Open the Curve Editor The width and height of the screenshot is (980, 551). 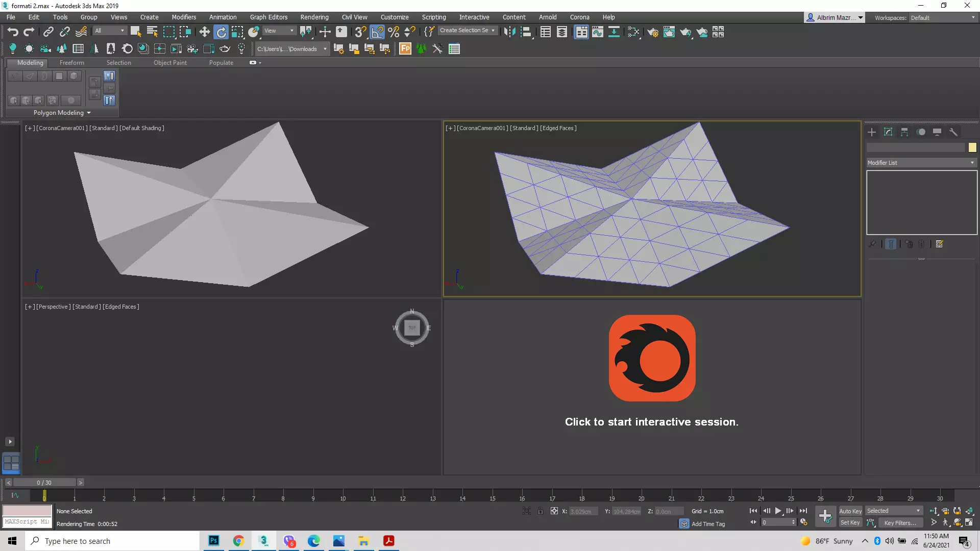pos(598,32)
